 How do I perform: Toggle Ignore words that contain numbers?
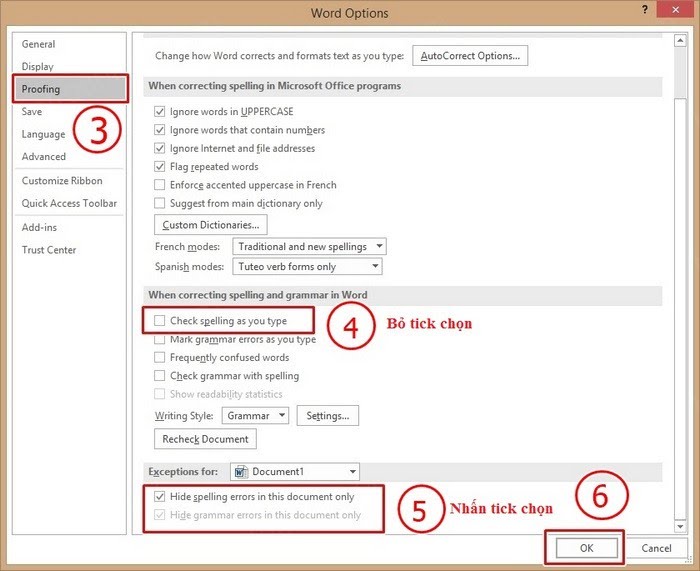[x=159, y=129]
